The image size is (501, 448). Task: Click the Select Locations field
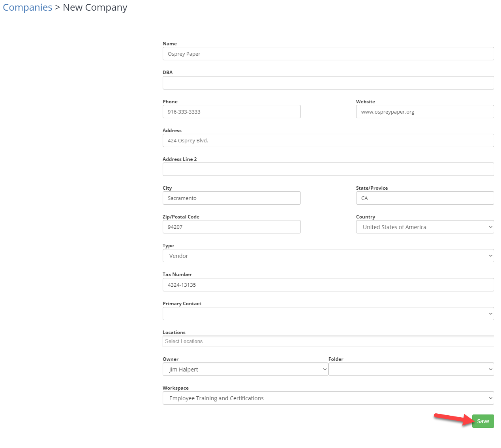(x=328, y=342)
